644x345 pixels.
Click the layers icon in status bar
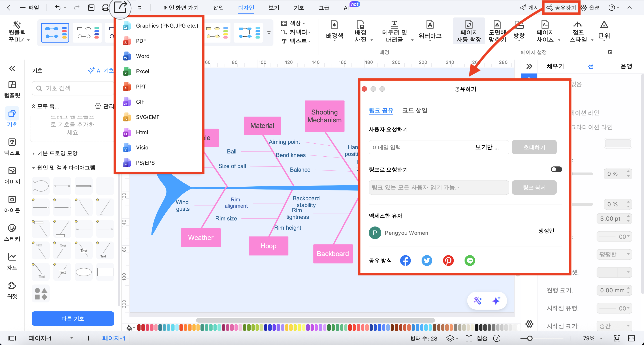(450, 338)
